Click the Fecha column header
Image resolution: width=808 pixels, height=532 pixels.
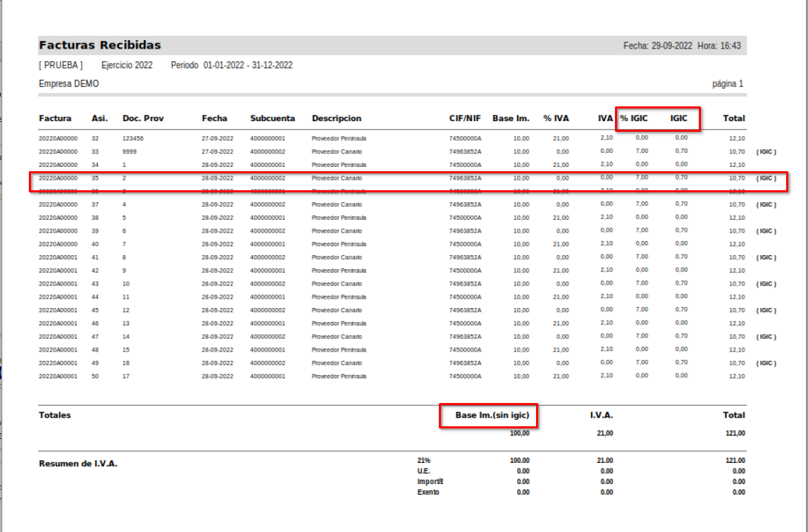214,118
